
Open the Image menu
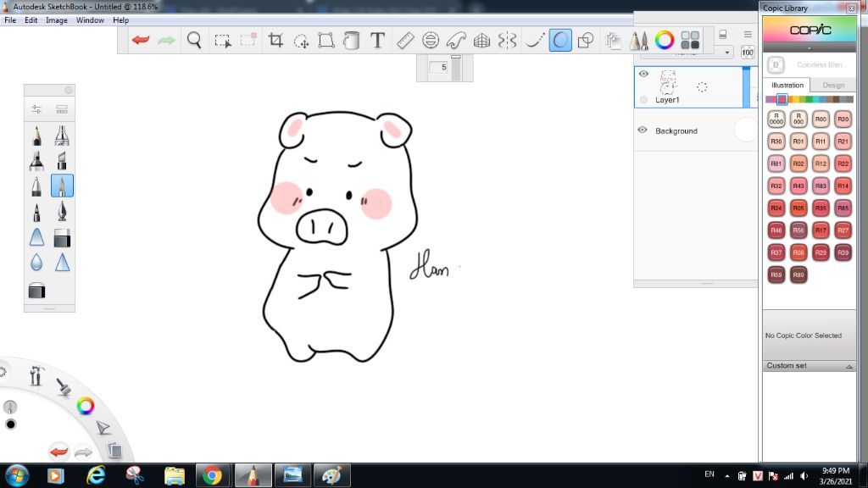(57, 20)
